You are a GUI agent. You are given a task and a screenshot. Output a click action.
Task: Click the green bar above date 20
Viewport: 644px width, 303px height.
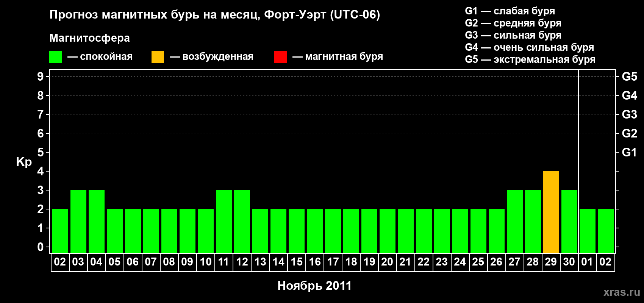tap(388, 231)
